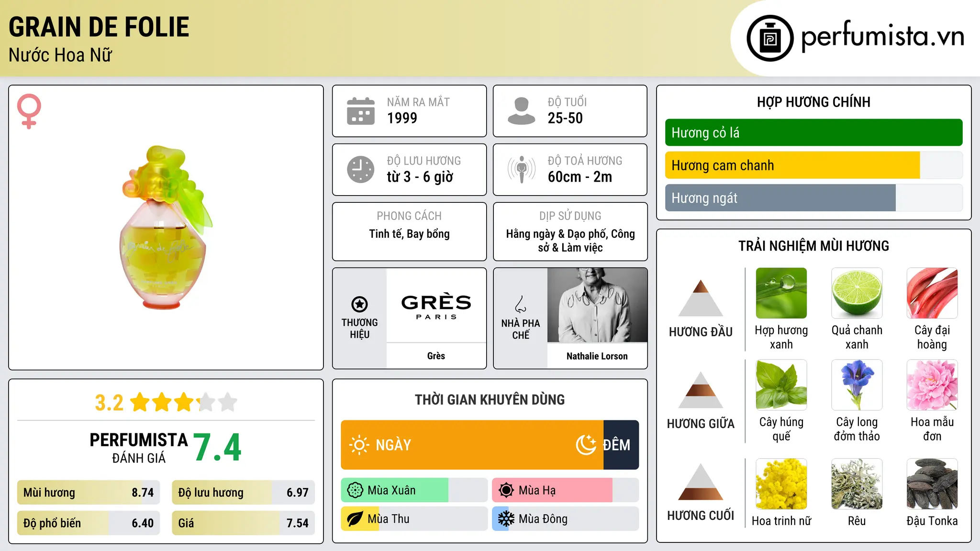Click the THỜI GIAN KHUYÊN DÙNG heading
This screenshot has width=980, height=551.
(x=490, y=399)
